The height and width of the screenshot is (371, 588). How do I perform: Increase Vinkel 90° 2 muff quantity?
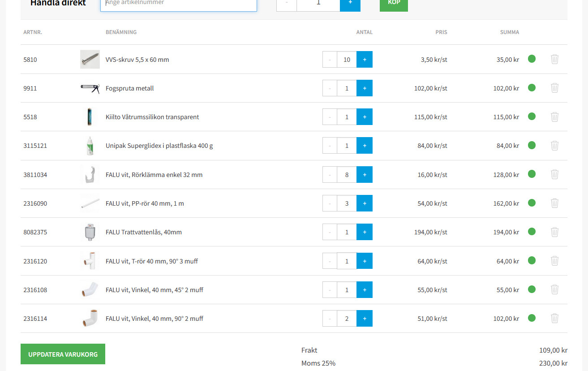pos(365,319)
